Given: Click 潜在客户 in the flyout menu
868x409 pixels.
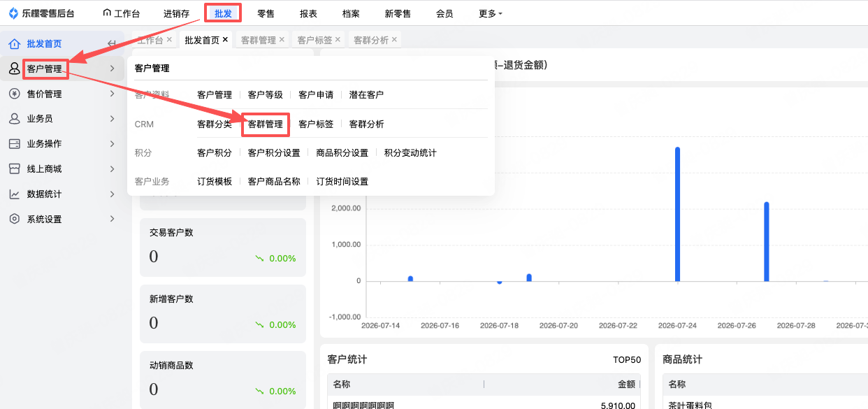Looking at the screenshot, I should tap(367, 94).
